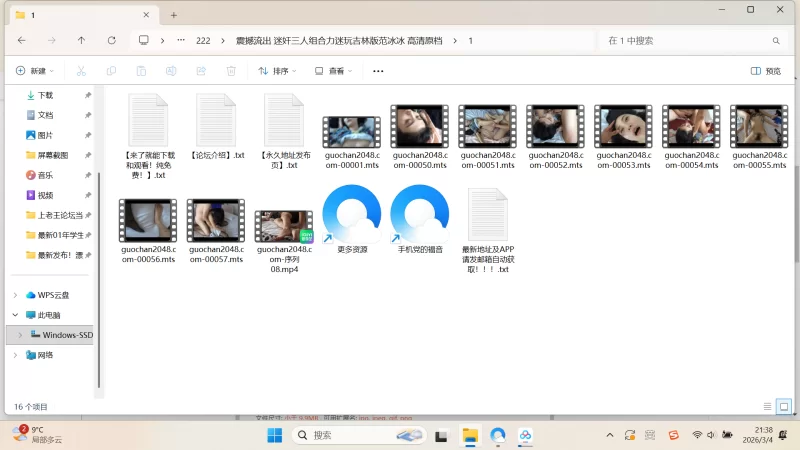
Task: Switch to details view in status bar
Action: click(768, 407)
